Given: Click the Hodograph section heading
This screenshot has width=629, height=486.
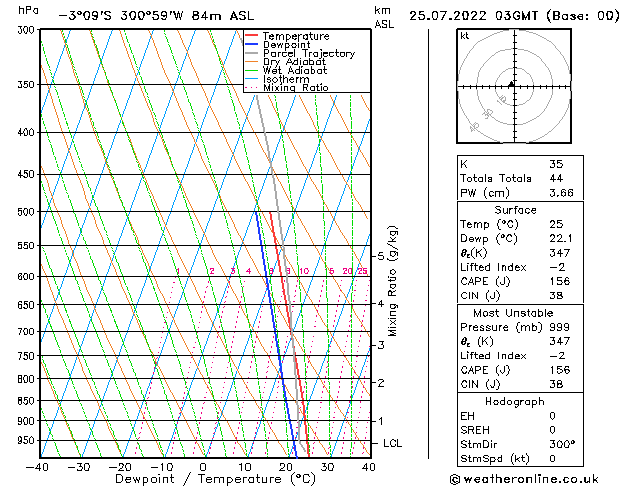Looking at the screenshot, I should (515, 402).
